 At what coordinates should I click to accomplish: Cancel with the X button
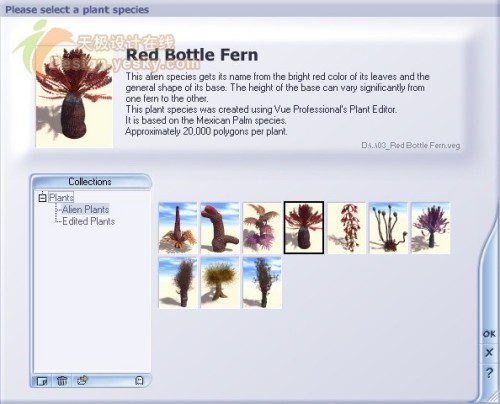pyautogui.click(x=489, y=353)
